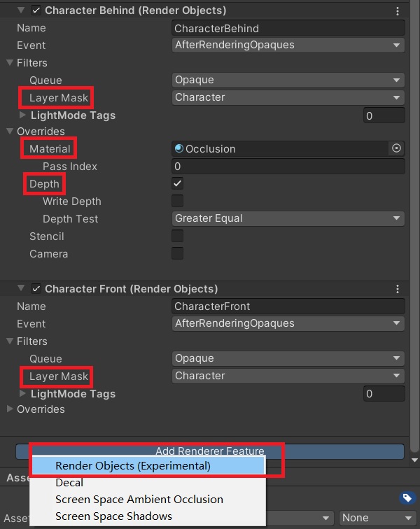Open the Depth Test Greater Equal dropdown
Screen dimensions: 420x529
[288, 218]
